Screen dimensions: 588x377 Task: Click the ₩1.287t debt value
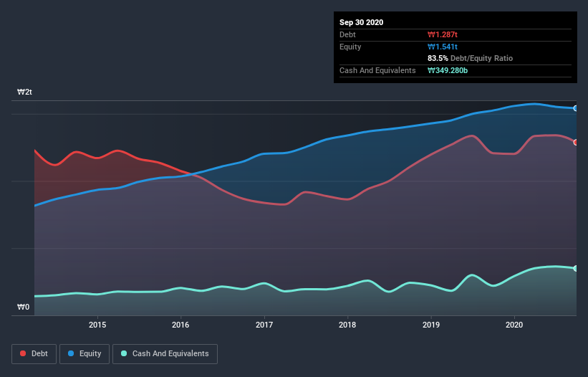coord(443,34)
